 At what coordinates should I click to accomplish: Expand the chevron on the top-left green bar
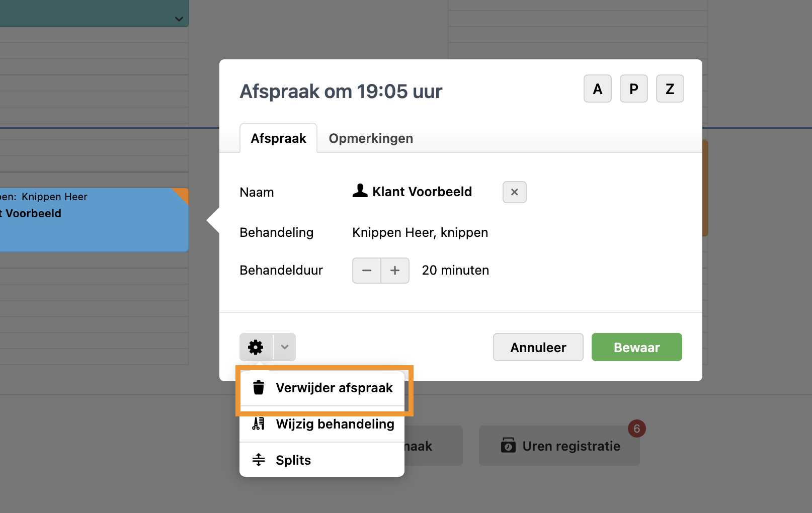tap(179, 19)
